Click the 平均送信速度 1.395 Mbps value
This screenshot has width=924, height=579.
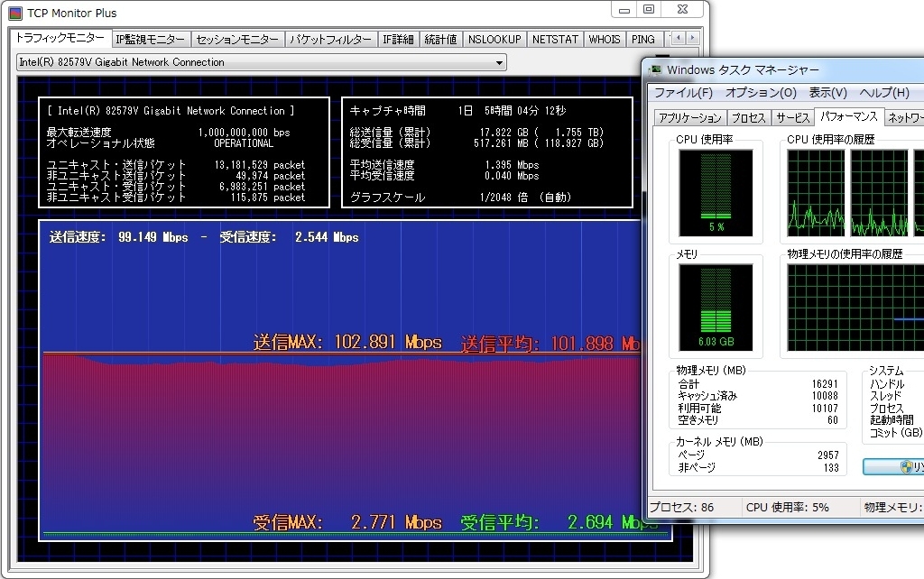coord(513,165)
